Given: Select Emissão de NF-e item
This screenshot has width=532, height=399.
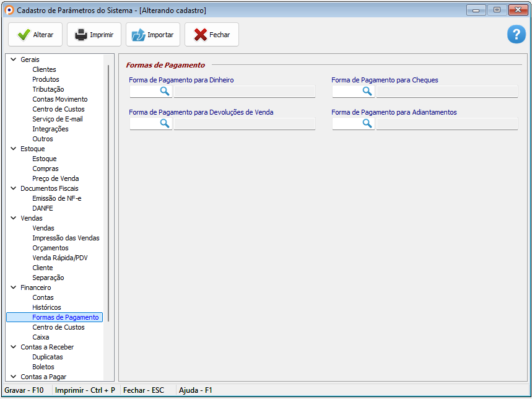Looking at the screenshot, I should click(x=56, y=198).
